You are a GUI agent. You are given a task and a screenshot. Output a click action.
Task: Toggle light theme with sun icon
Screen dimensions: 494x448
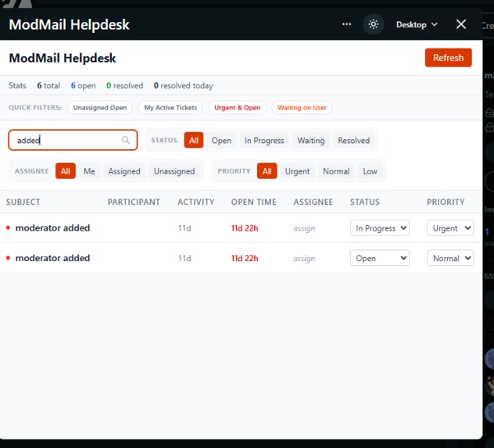[x=374, y=24]
